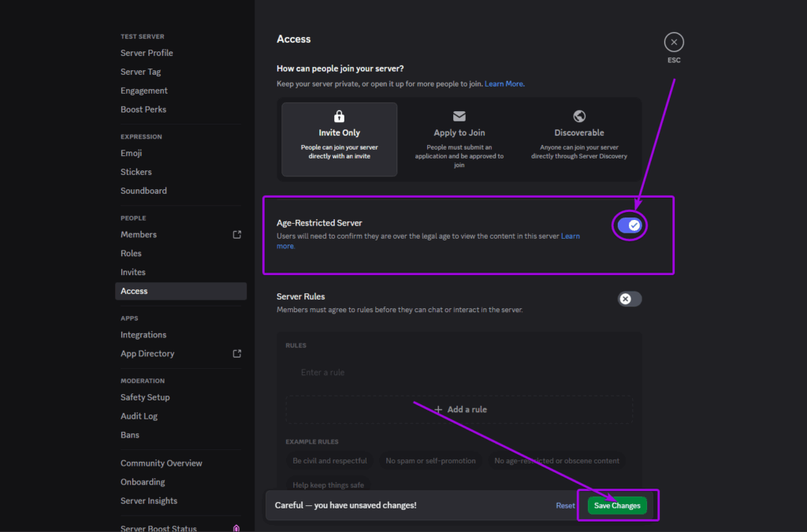Open App Directory via its external-link icon
This screenshot has width=807, height=532.
click(236, 353)
